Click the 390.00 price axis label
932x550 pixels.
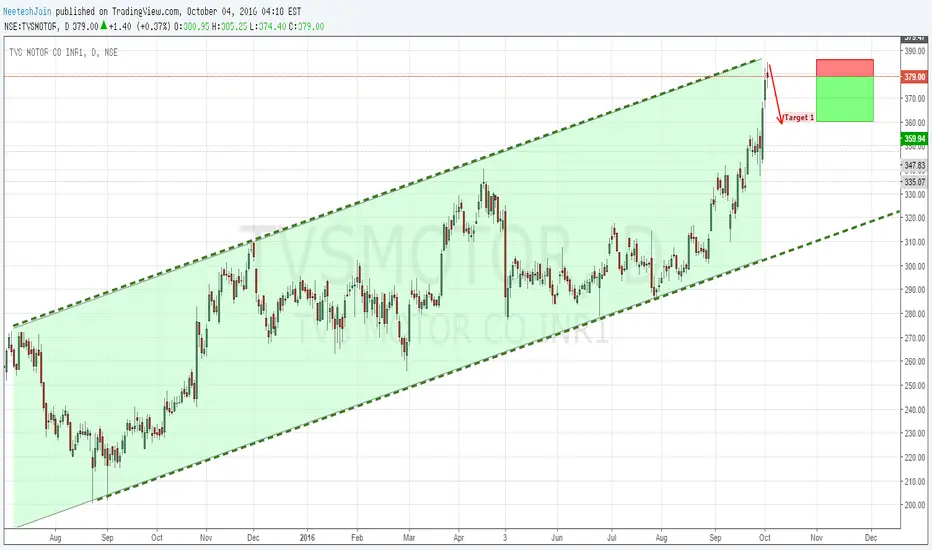coord(915,51)
